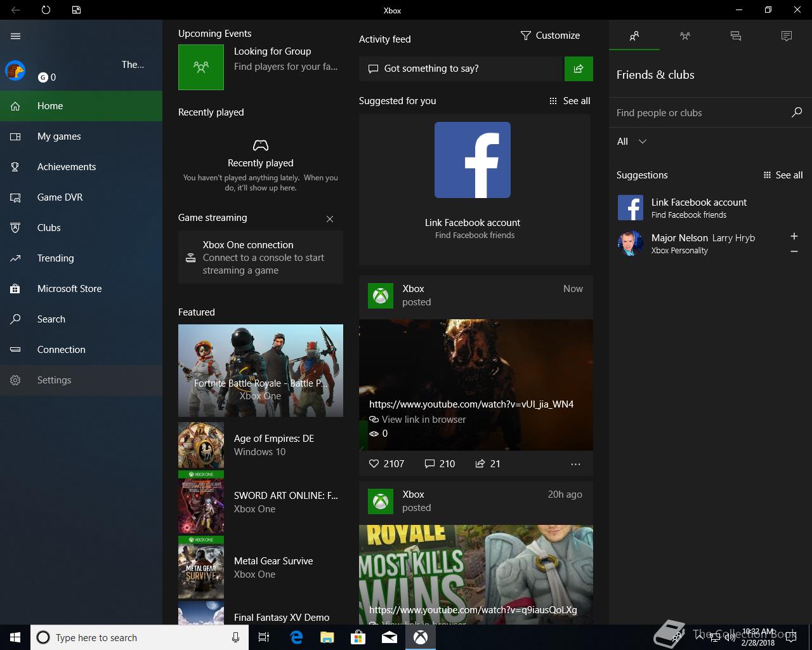The image size is (812, 650).
Task: Open Search in sidebar
Action: pos(81,319)
